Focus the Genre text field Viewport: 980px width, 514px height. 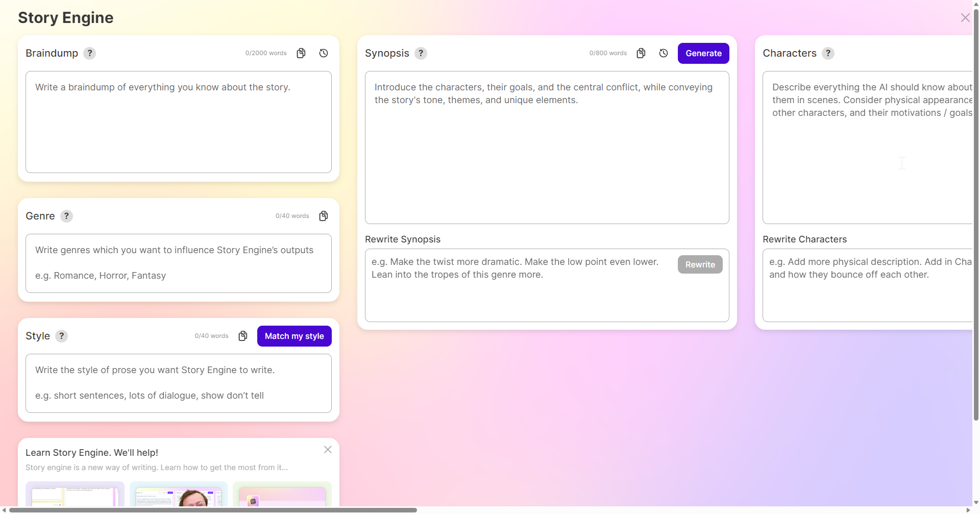pos(179,263)
